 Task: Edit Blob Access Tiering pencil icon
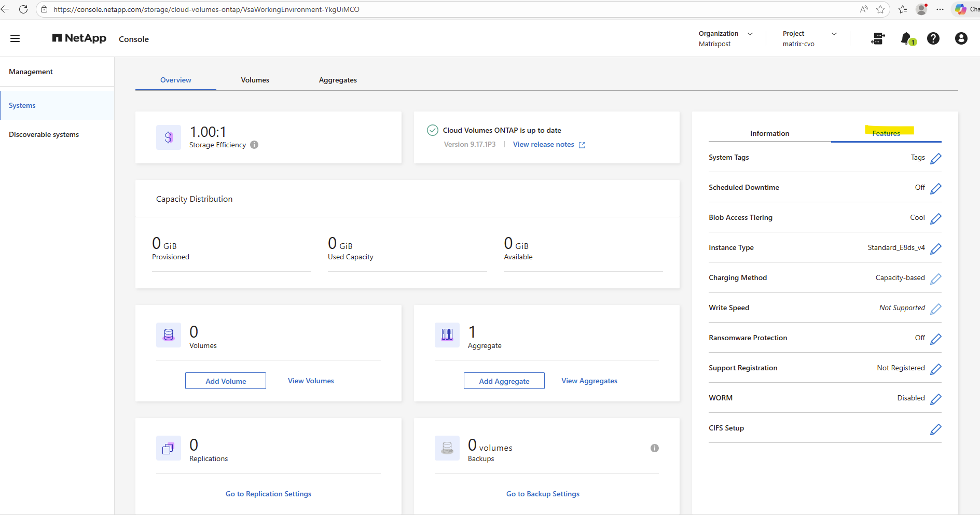pos(935,218)
